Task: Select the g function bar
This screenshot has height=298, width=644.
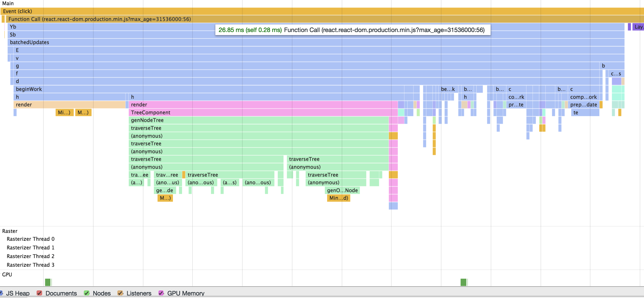Action: (306, 66)
